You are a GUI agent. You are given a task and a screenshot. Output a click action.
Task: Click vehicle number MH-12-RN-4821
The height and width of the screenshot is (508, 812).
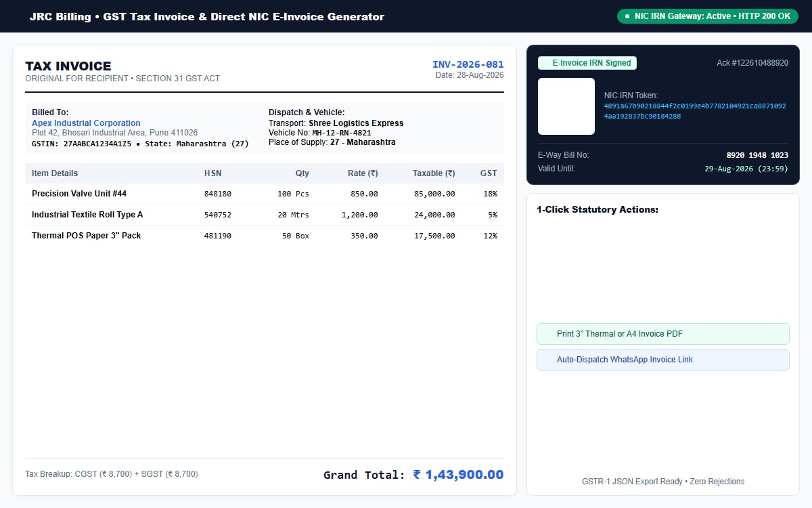tap(342, 133)
